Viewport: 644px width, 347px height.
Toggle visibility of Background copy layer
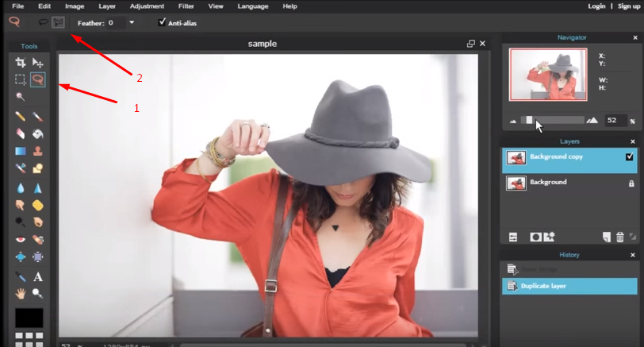pyautogui.click(x=629, y=156)
